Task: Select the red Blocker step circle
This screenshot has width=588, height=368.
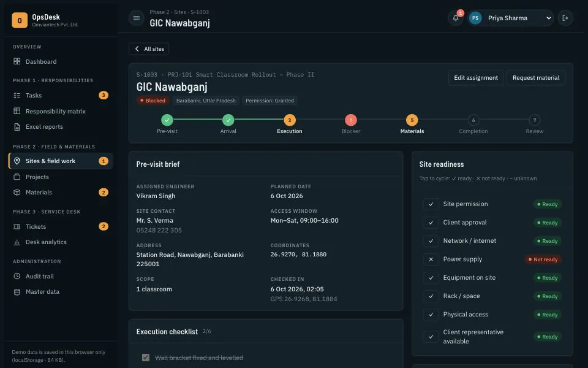Action: 350,120
